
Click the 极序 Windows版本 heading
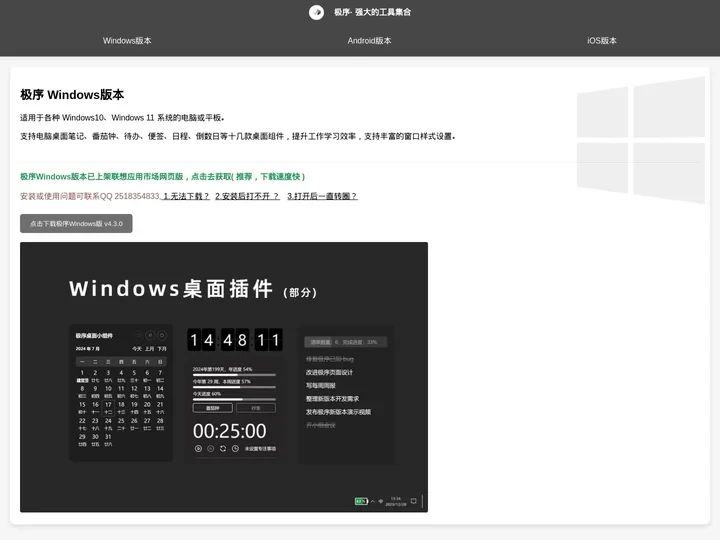(72, 95)
